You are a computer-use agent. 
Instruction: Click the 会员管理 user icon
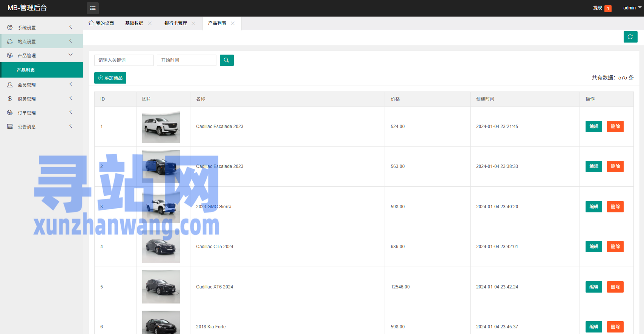10,85
